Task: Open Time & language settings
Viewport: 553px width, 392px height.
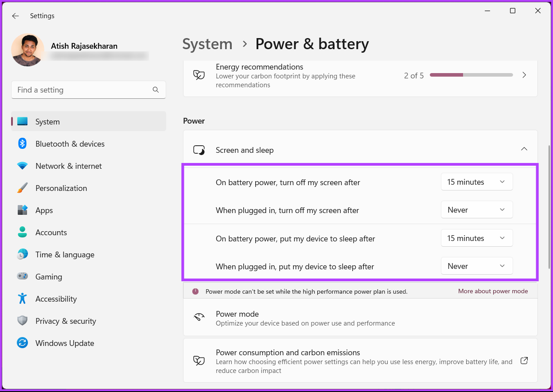Action: coord(89,255)
